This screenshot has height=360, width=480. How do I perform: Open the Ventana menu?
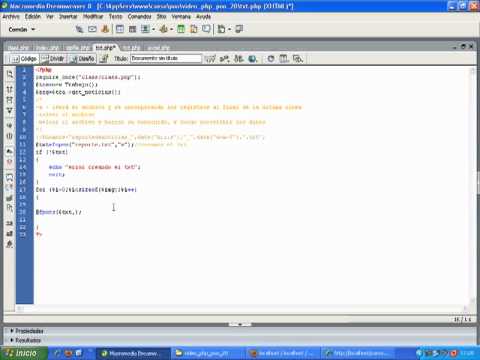pyautogui.click(x=181, y=16)
